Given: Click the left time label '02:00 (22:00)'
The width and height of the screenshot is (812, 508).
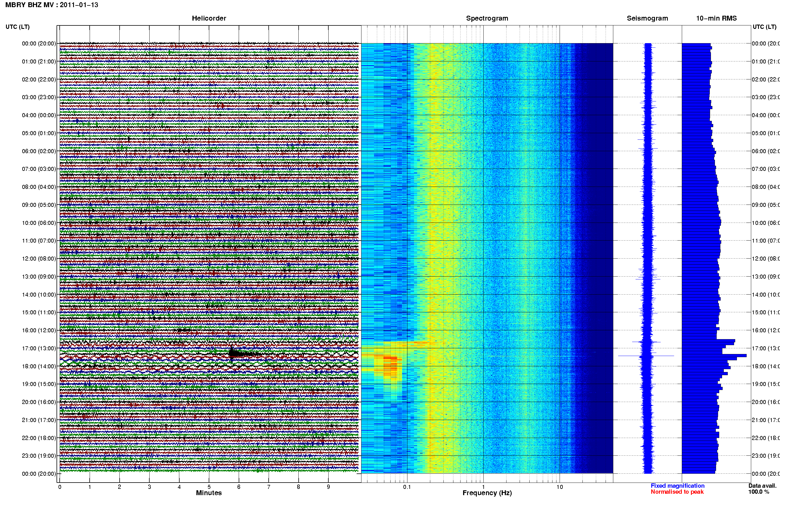Looking at the screenshot, I should coord(39,79).
